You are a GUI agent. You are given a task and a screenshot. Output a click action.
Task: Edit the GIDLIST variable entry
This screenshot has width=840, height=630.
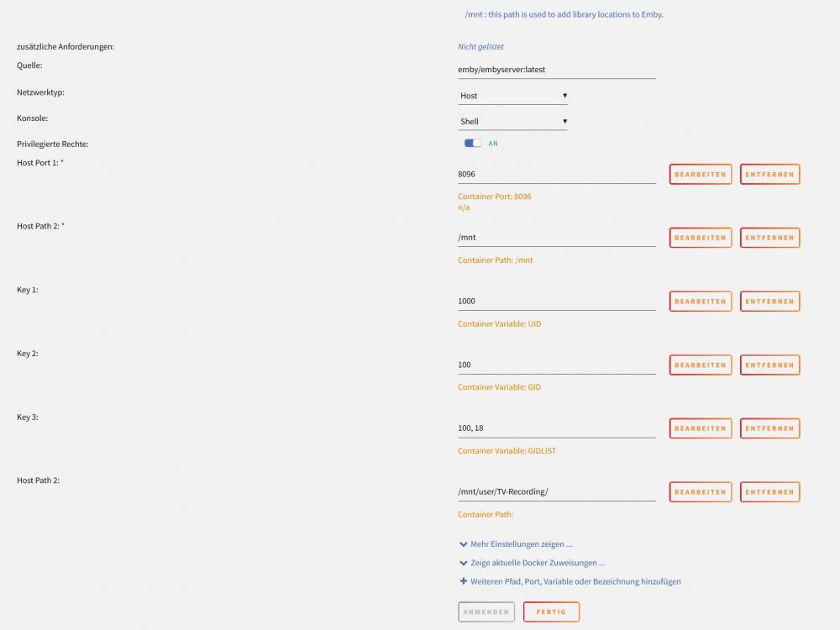701,428
